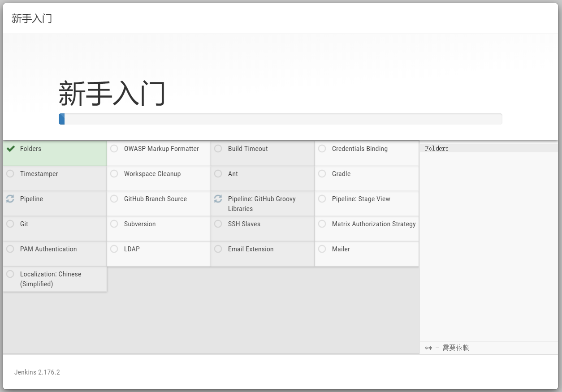Click the pending circle beside OWASP Markup Formatter
The width and height of the screenshot is (562, 392).
coord(114,149)
